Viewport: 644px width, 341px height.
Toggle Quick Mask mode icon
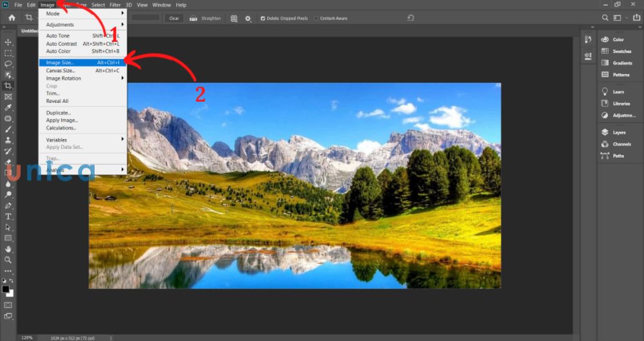pyautogui.click(x=8, y=306)
